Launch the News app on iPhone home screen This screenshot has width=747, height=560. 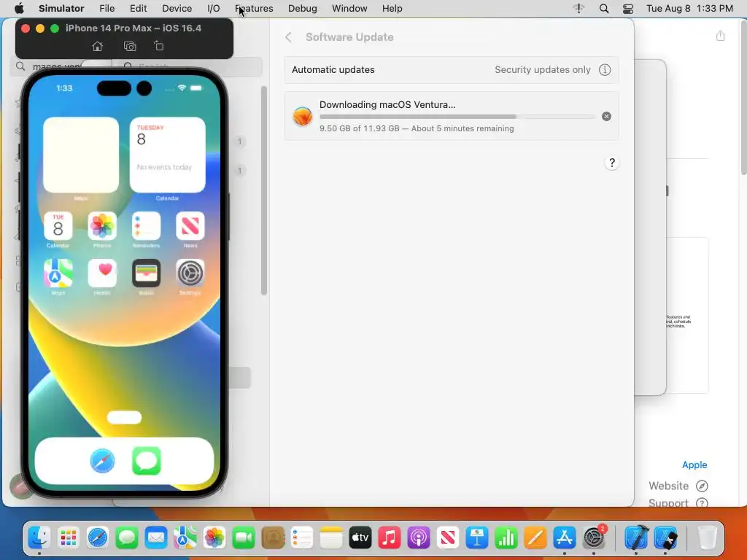coord(190,226)
